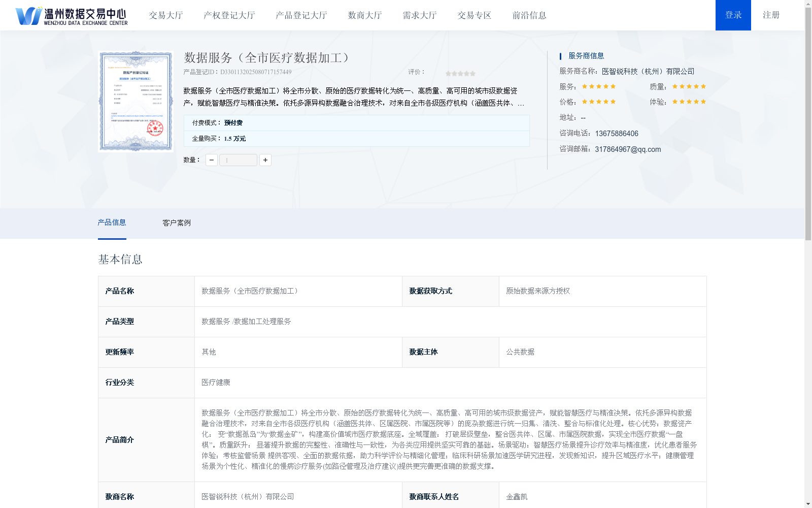Screen dimensions: 812x508
Task: Open the 交易专区 navigation item
Action: [475, 15]
